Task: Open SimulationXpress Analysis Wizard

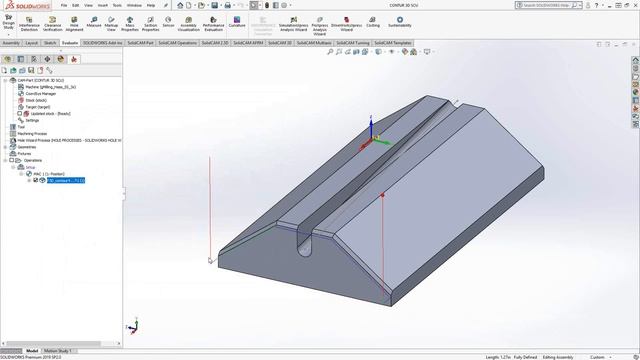Action: 293,24
